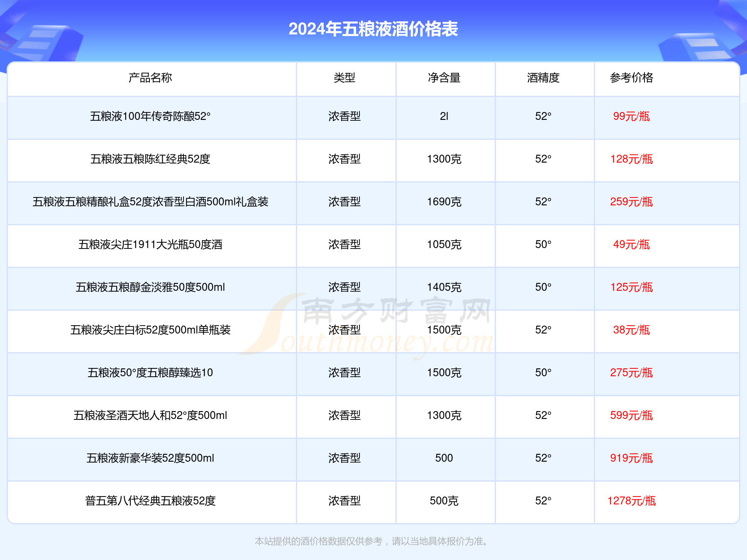747x560 pixels.
Task: Click the price 275元/瓶
Action: (x=632, y=373)
